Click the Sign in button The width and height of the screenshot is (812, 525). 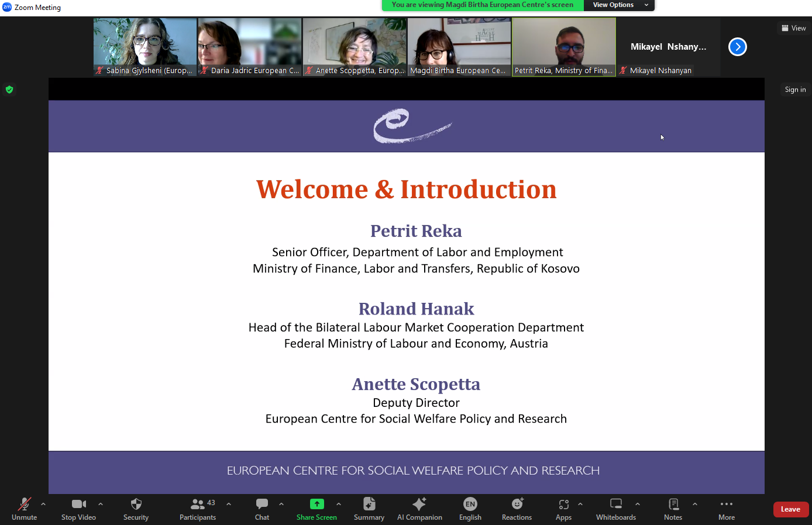point(795,89)
